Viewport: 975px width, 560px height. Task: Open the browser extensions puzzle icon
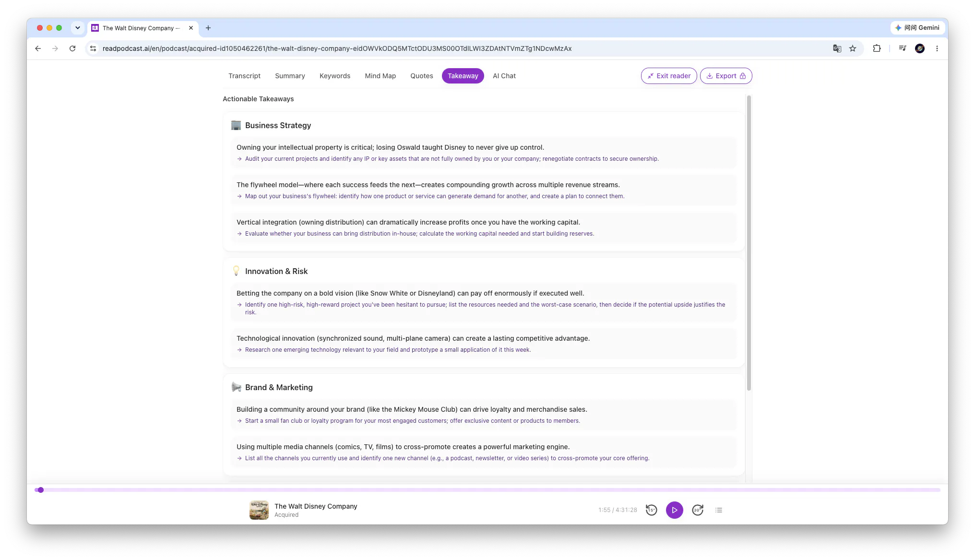click(x=877, y=48)
